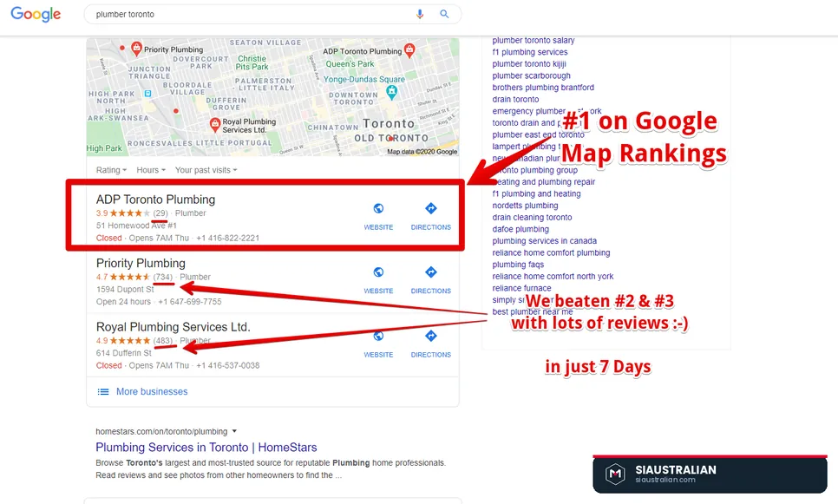Click address 1594 Dupont St
The height and width of the screenshot is (504, 838).
(x=125, y=289)
